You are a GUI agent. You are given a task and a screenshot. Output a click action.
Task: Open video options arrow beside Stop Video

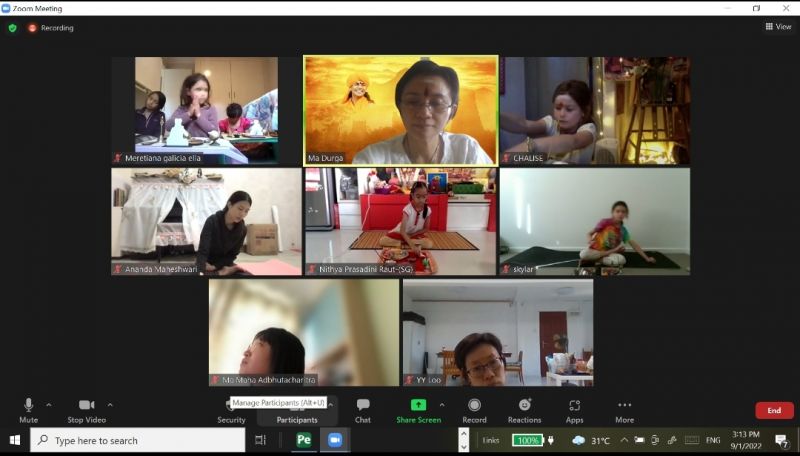pyautogui.click(x=110, y=405)
